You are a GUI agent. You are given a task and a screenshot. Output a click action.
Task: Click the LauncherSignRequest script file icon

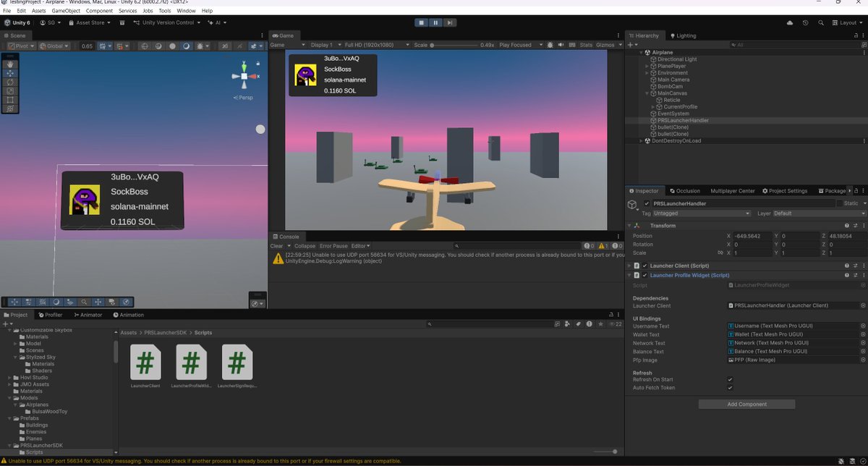pyautogui.click(x=237, y=362)
